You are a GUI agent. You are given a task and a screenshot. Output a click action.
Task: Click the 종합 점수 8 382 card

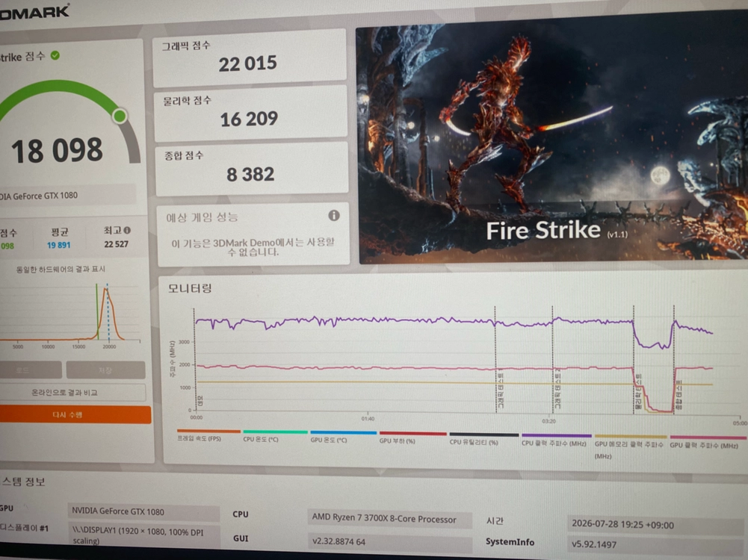252,168
